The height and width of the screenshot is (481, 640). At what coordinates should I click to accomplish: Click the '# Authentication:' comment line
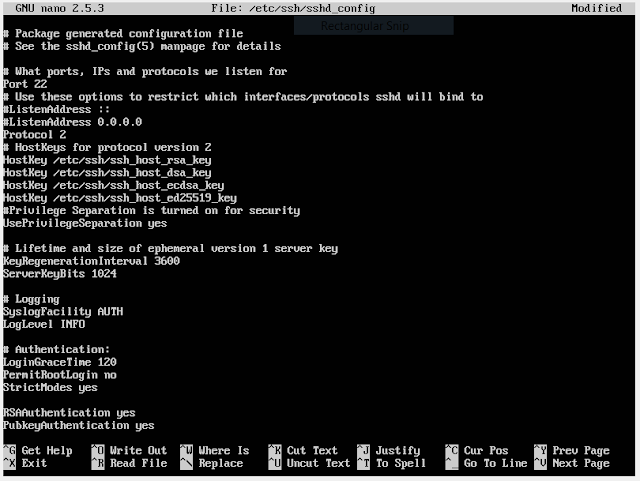coord(56,350)
